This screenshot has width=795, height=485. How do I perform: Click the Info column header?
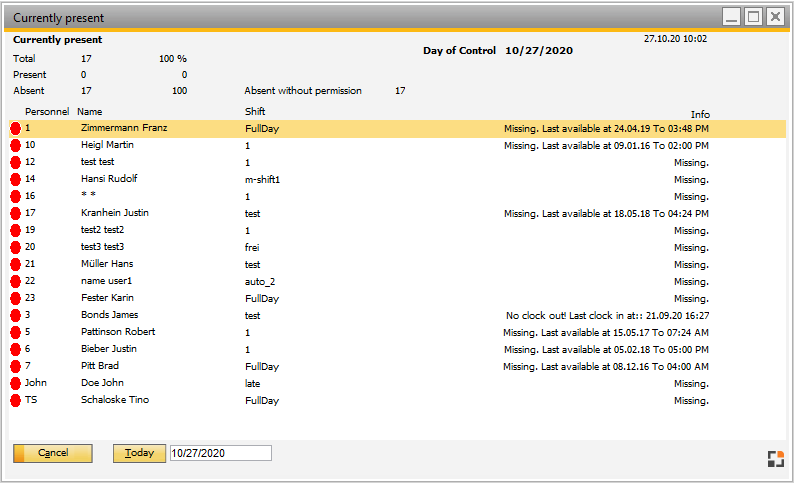699,114
